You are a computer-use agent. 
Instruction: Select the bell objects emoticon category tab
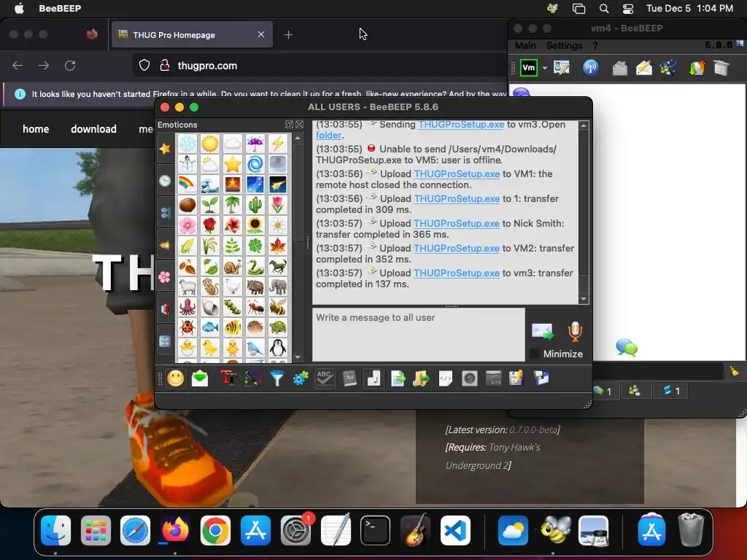click(x=165, y=245)
